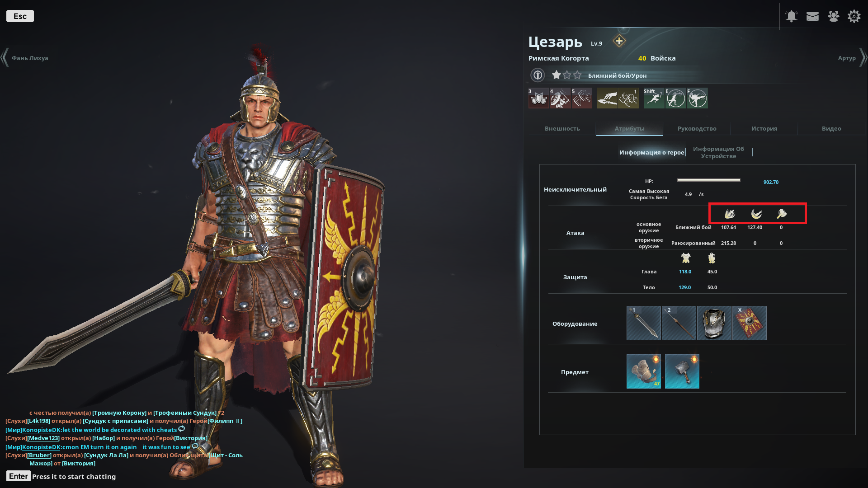The height and width of the screenshot is (488, 868).
Task: Select the F kick skill icon
Action: [x=697, y=98]
